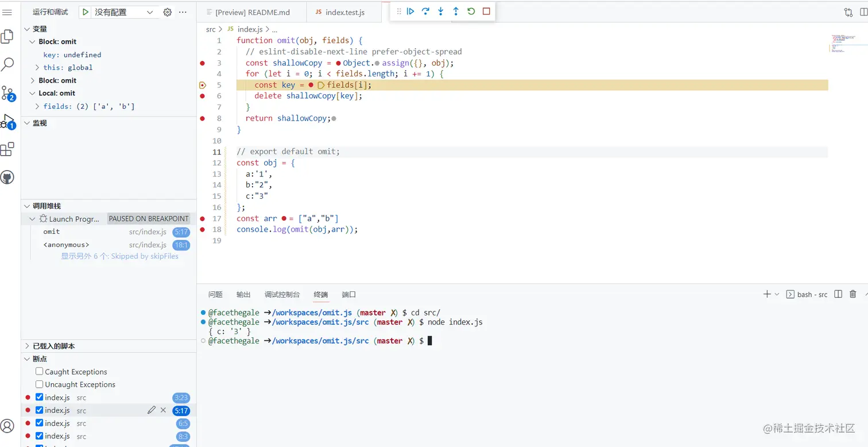Stop the debug session
This screenshot has height=447, width=868.
click(486, 11)
